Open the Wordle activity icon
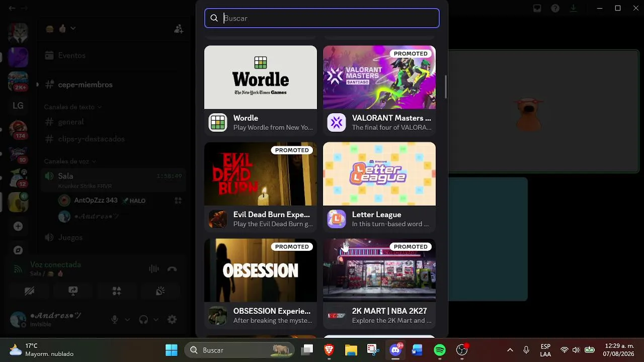 pos(218,122)
